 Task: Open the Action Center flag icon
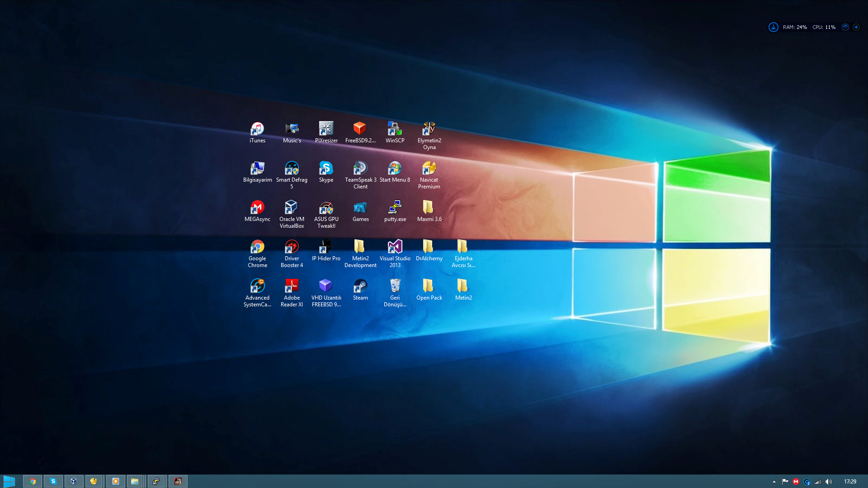(x=785, y=482)
